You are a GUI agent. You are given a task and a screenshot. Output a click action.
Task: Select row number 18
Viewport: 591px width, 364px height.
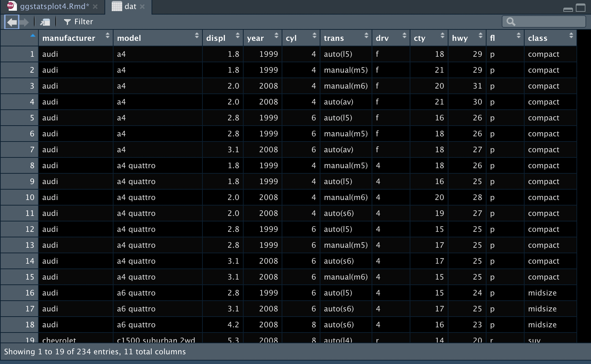[30, 325]
